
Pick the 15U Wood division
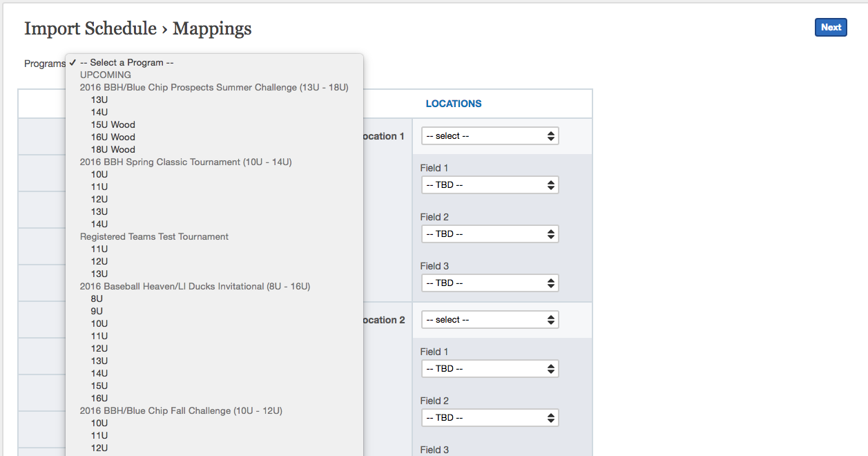click(214, 124)
